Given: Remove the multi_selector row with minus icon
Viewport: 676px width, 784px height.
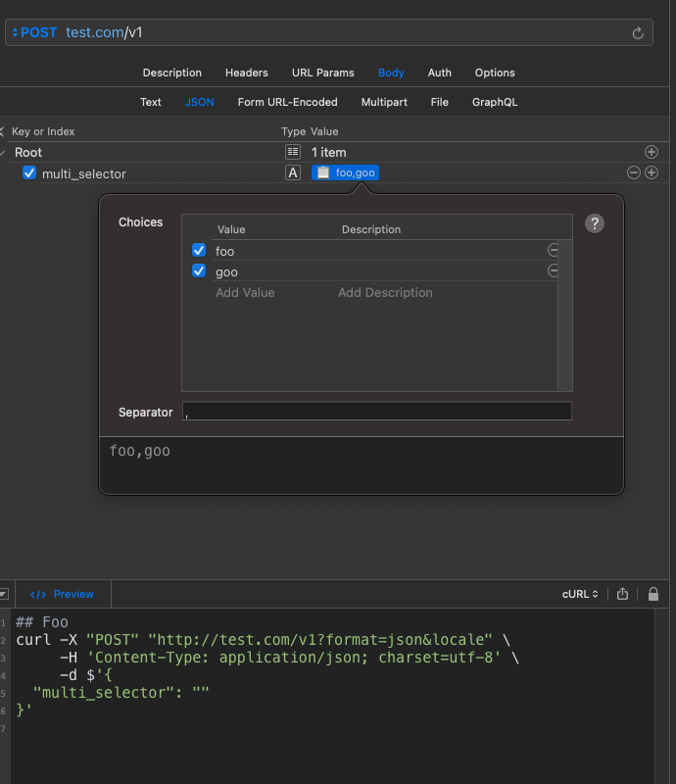Looking at the screenshot, I should (634, 172).
